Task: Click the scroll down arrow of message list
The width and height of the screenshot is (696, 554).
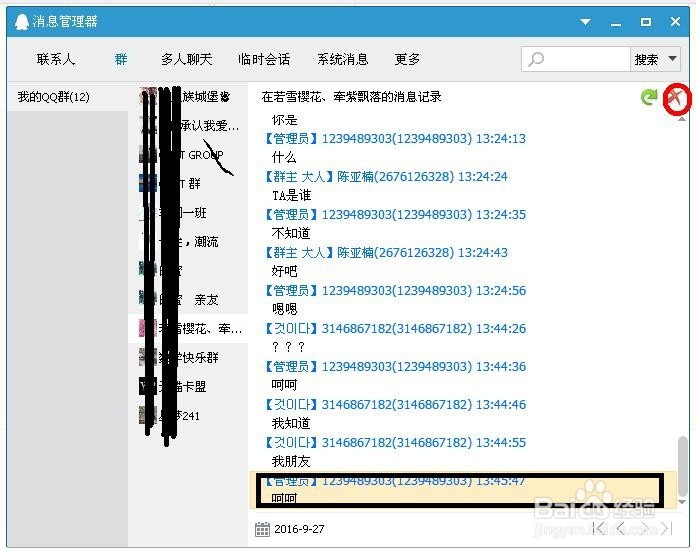Action: (x=682, y=503)
